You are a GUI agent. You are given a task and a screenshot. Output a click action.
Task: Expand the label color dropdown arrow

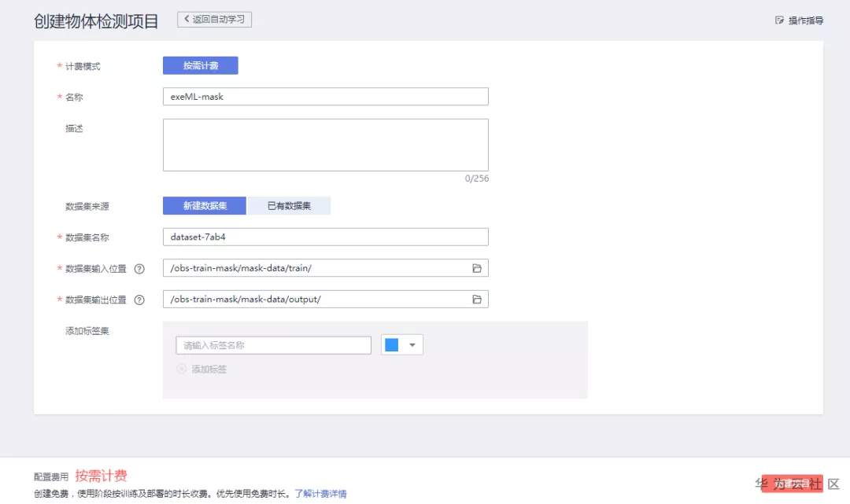(412, 345)
